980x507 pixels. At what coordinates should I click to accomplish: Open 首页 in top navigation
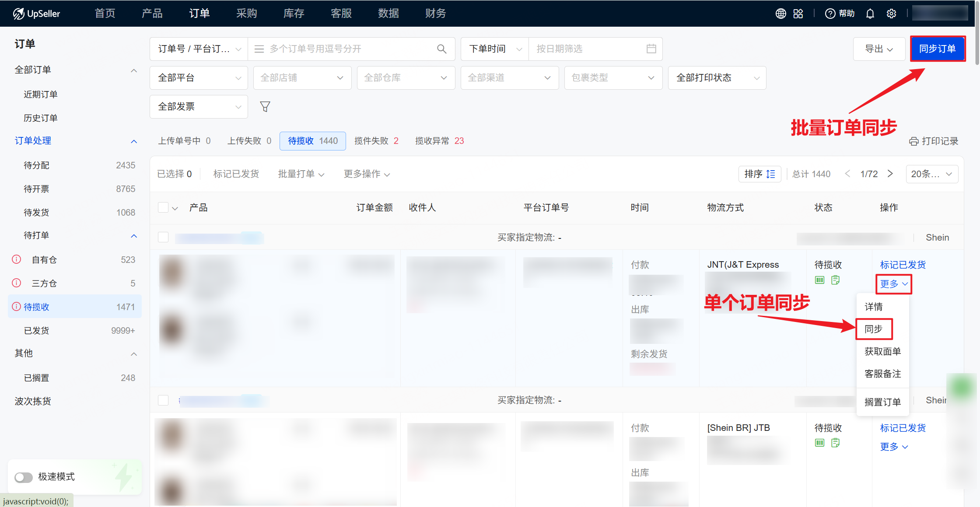[x=105, y=14]
